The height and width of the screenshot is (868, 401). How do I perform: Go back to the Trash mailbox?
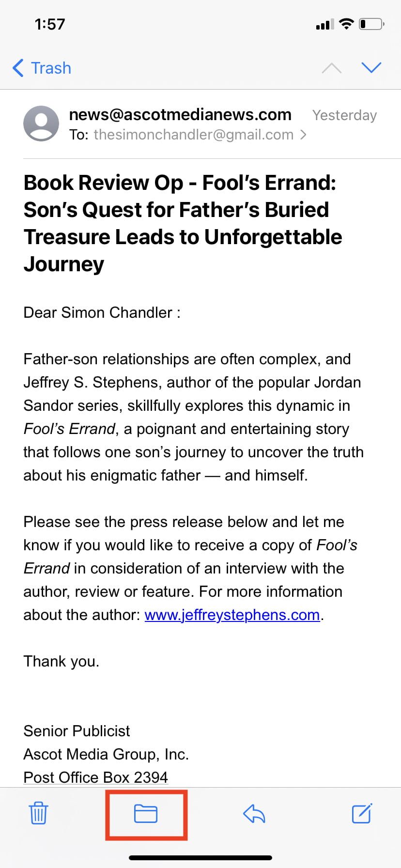tap(42, 68)
